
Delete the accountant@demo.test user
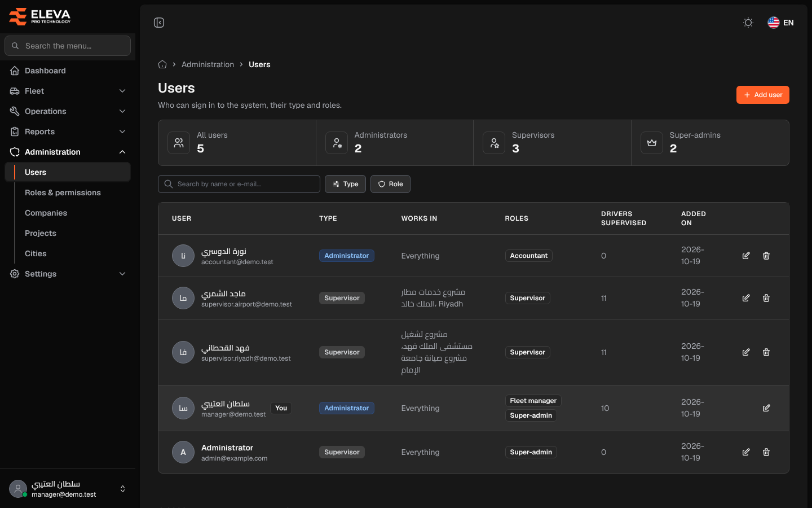(x=766, y=256)
